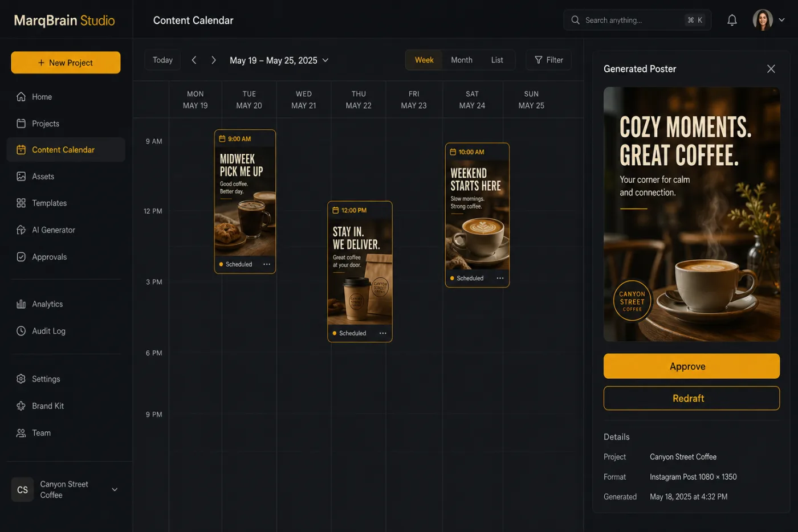Screen dimensions: 798x532
Task: Select the Assets image icon
Action: (21, 177)
